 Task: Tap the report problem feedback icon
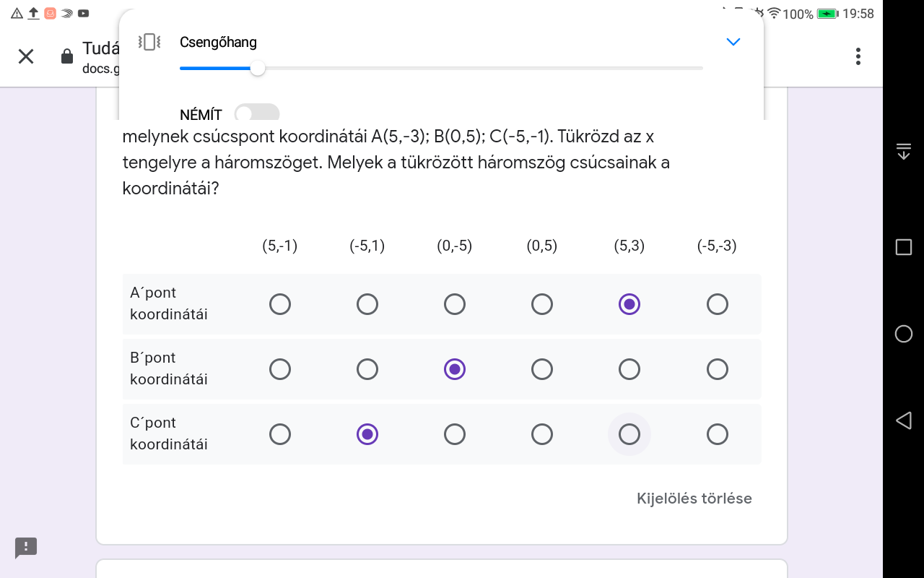pyautogui.click(x=26, y=547)
